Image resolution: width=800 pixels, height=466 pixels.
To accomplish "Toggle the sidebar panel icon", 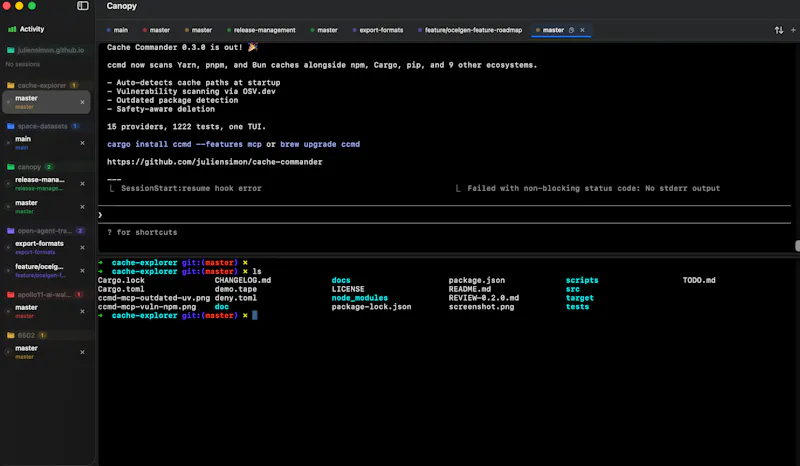I will click(83, 6).
